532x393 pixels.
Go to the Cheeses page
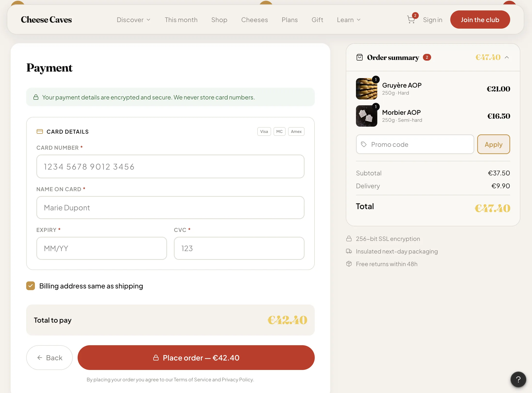[x=255, y=19]
